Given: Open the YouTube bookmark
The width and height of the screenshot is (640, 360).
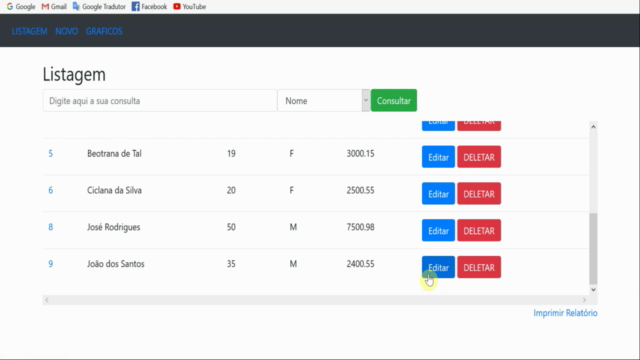Looking at the screenshot, I should pyautogui.click(x=189, y=7).
